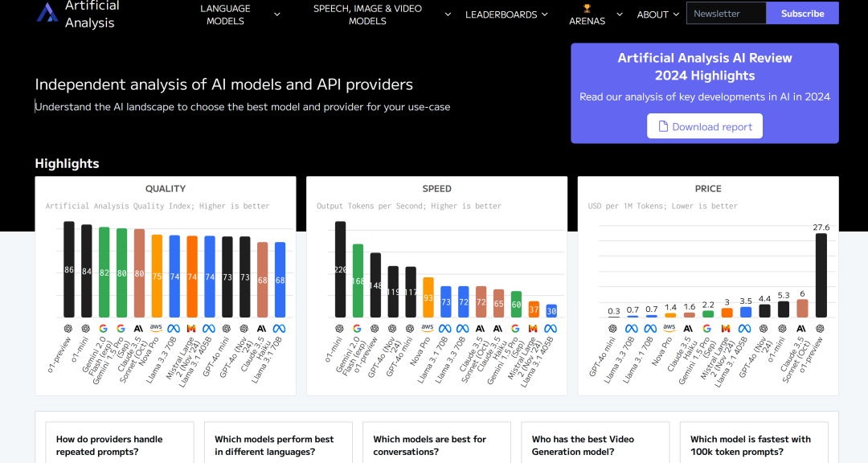Click the Subscribe button
868x463 pixels.
click(x=802, y=14)
